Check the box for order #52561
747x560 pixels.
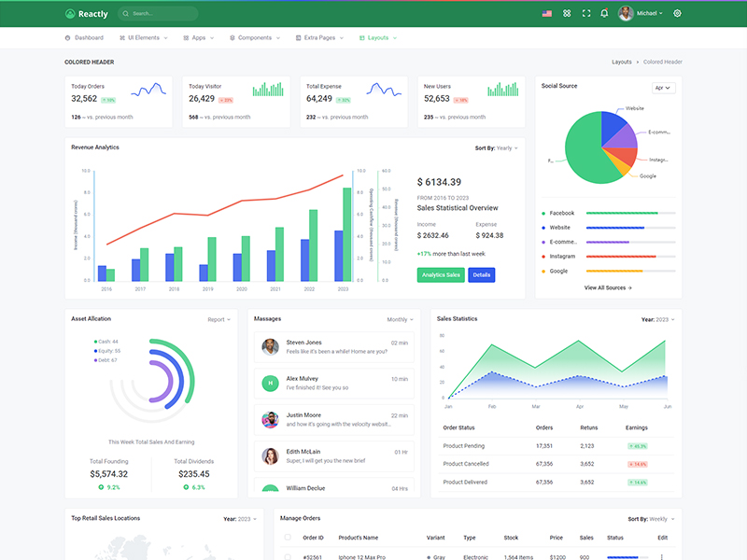288,556
